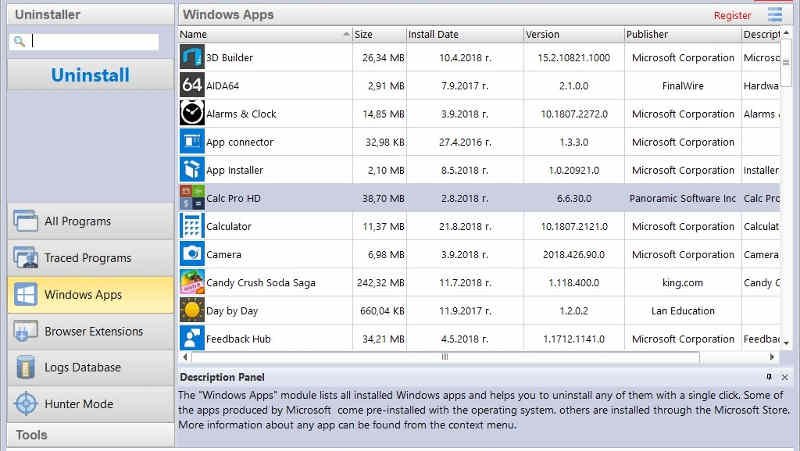Sort by Version column header
The height and width of the screenshot is (451, 800).
[574, 35]
